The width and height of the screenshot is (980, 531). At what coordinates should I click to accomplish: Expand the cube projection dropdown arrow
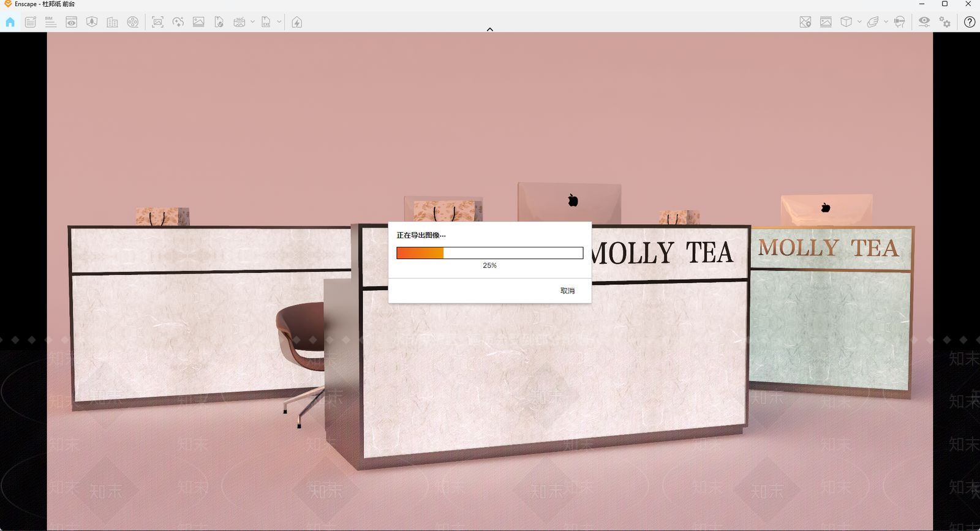(859, 22)
